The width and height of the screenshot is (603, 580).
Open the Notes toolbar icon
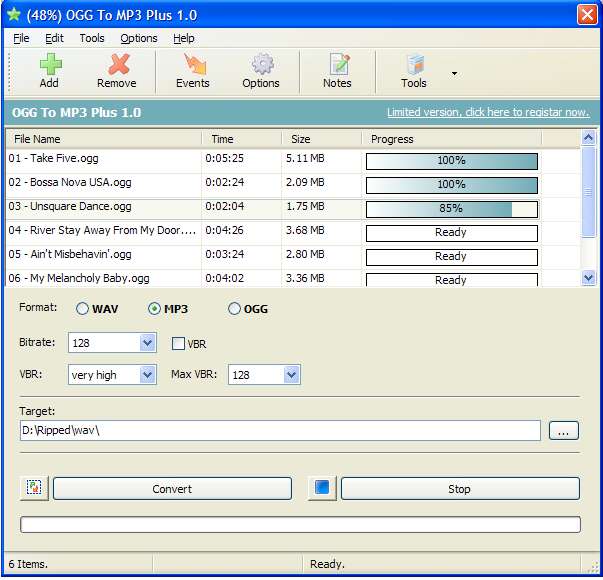coord(339,64)
